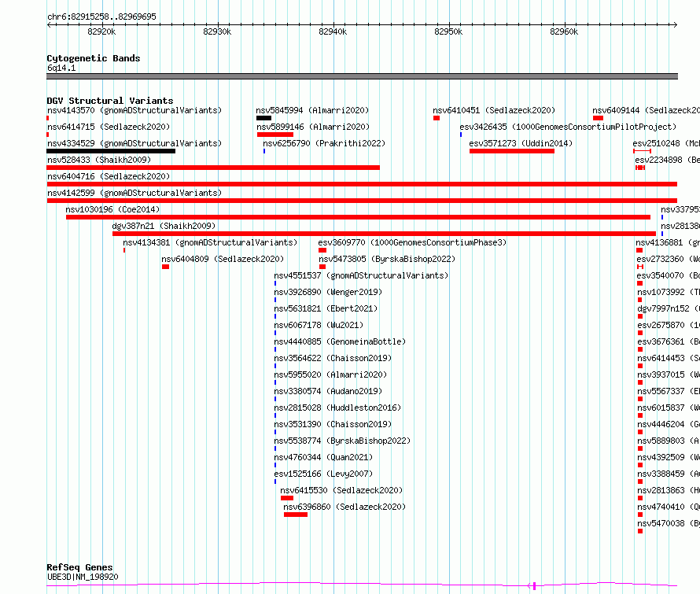Open the nsv6396860 (Sedlazeck2020) label

[344, 507]
